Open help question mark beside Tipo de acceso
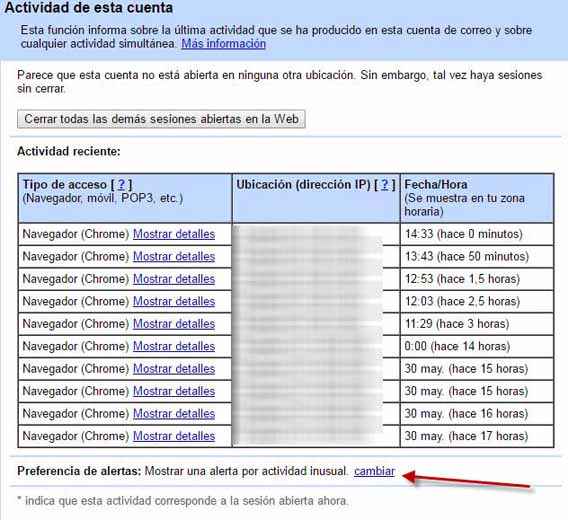 (121, 184)
